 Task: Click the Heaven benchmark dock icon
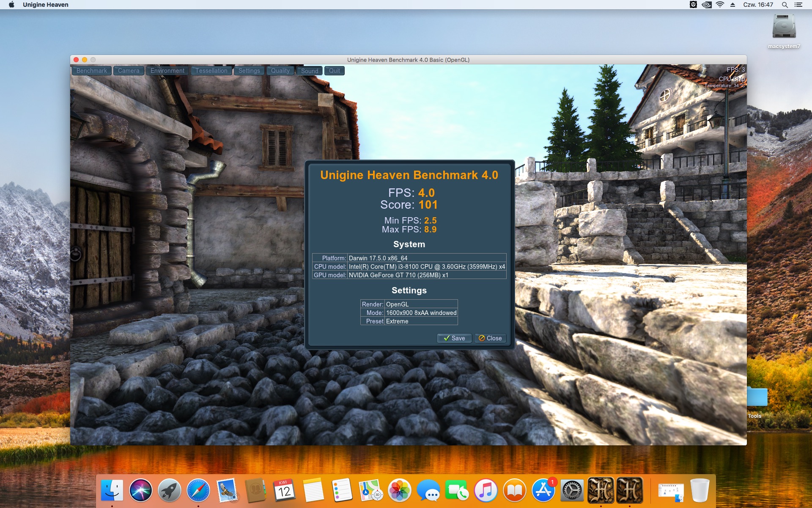click(x=601, y=491)
